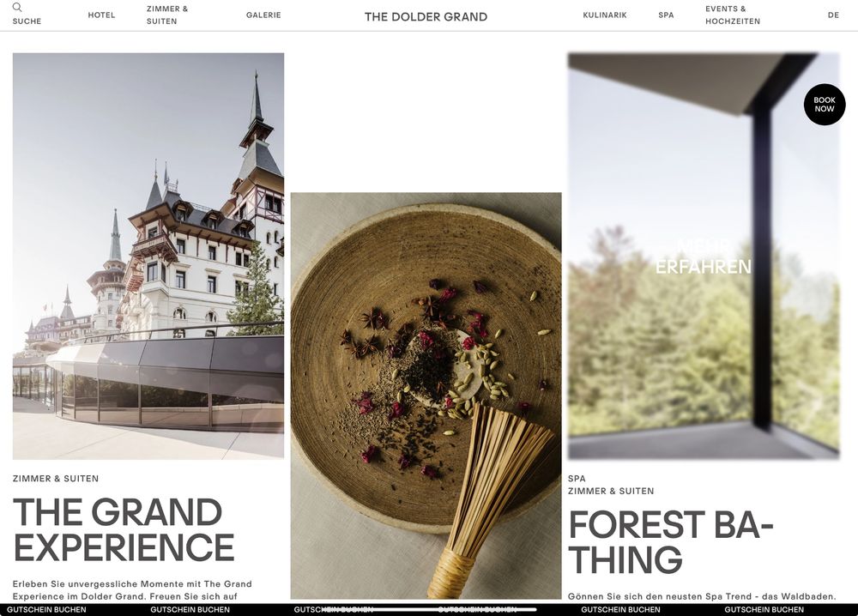
Task: Click The Dolder Grand logo
Action: [426, 16]
